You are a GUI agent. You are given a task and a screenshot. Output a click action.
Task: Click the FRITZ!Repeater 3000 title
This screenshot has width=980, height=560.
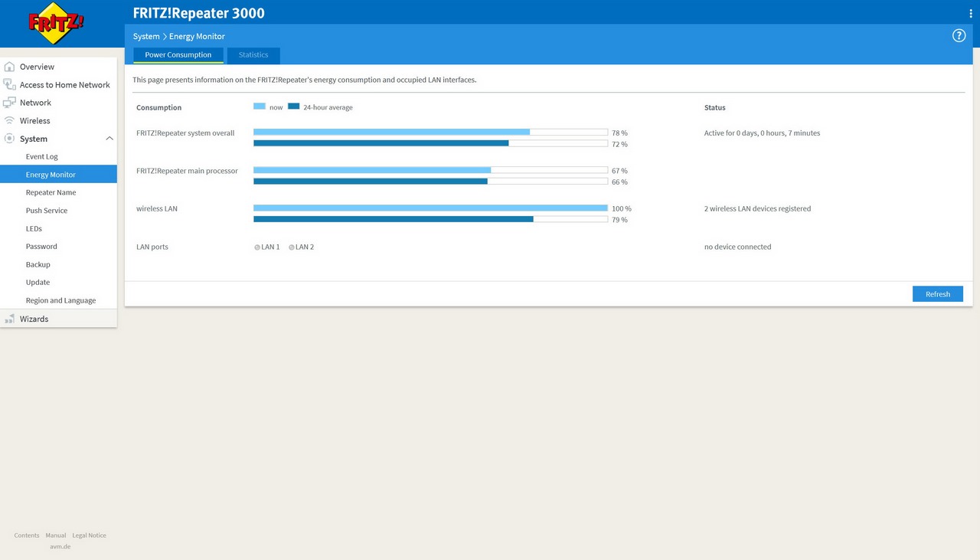(x=199, y=13)
